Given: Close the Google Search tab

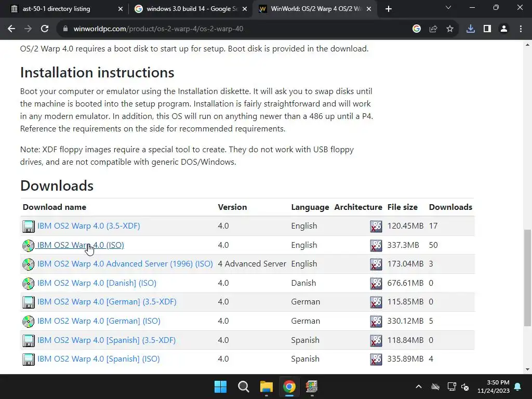Looking at the screenshot, I should click(245, 9).
